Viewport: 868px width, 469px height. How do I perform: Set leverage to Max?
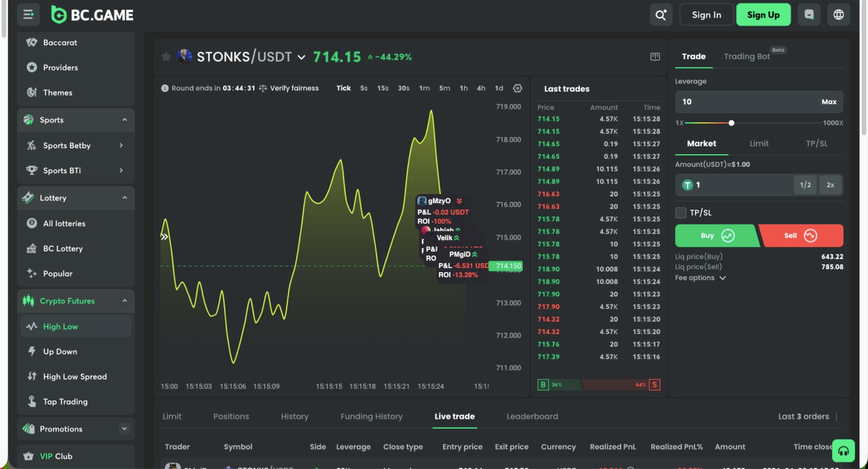829,102
